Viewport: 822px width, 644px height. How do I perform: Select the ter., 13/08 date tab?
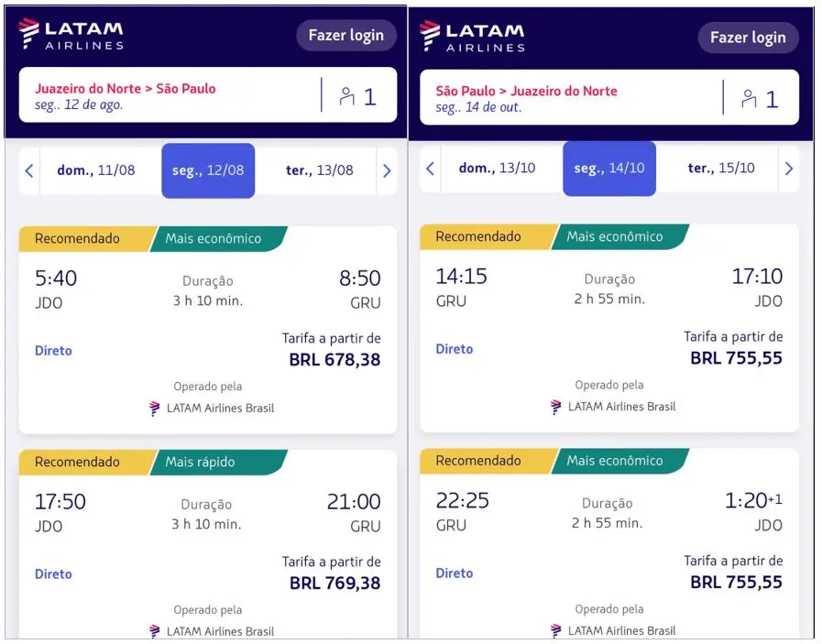coord(320,170)
